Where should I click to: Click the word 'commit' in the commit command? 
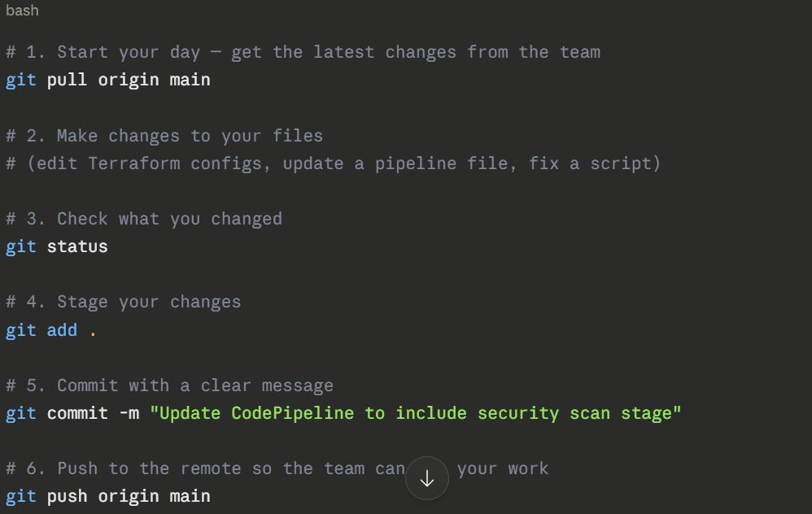coord(77,413)
